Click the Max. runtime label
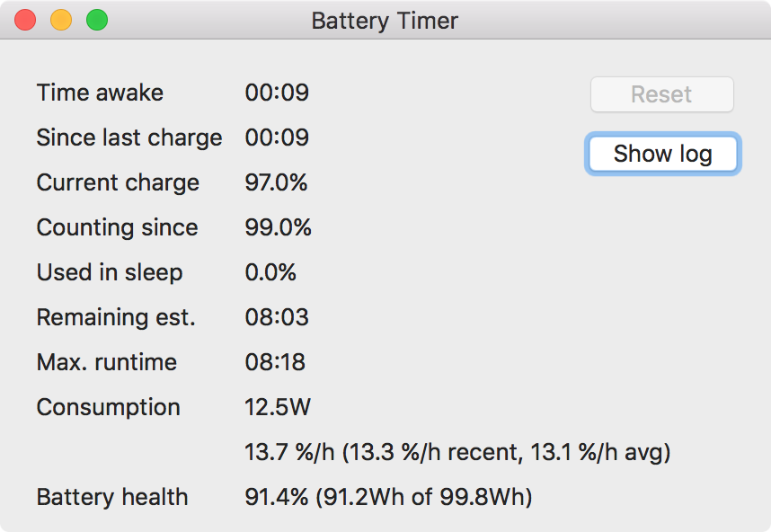 click(106, 362)
